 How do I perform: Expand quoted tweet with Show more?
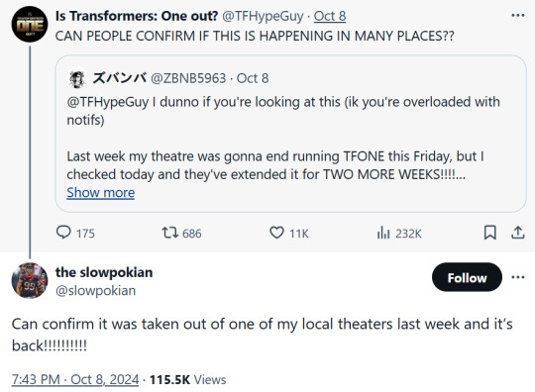click(101, 193)
